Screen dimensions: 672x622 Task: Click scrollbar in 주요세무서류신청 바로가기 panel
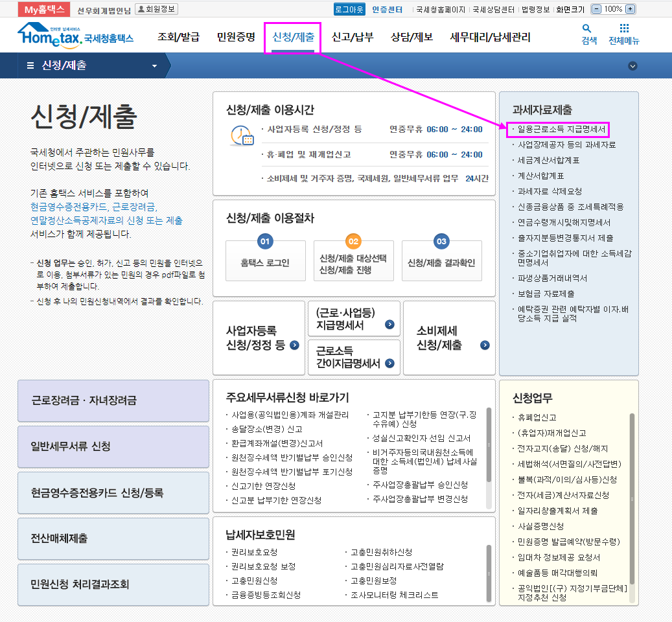pyautogui.click(x=489, y=444)
